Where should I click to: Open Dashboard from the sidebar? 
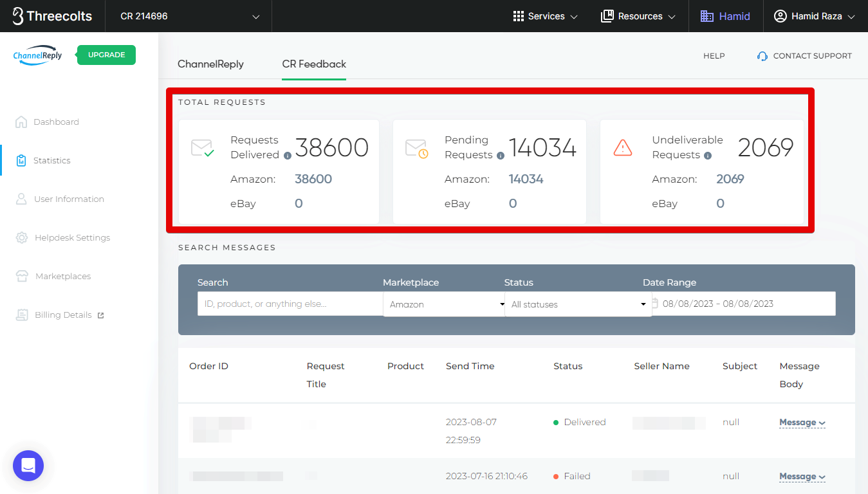(x=56, y=122)
